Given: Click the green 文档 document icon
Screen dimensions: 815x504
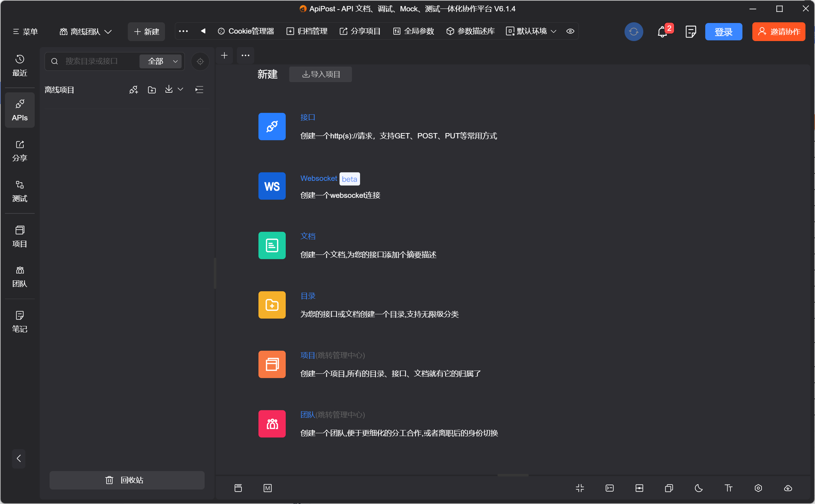Looking at the screenshot, I should [272, 245].
